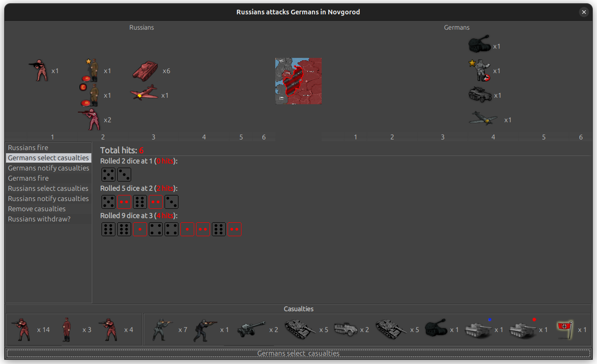Select the Remove casualties step
Screen dimensions: 597x364
[x=37, y=208]
